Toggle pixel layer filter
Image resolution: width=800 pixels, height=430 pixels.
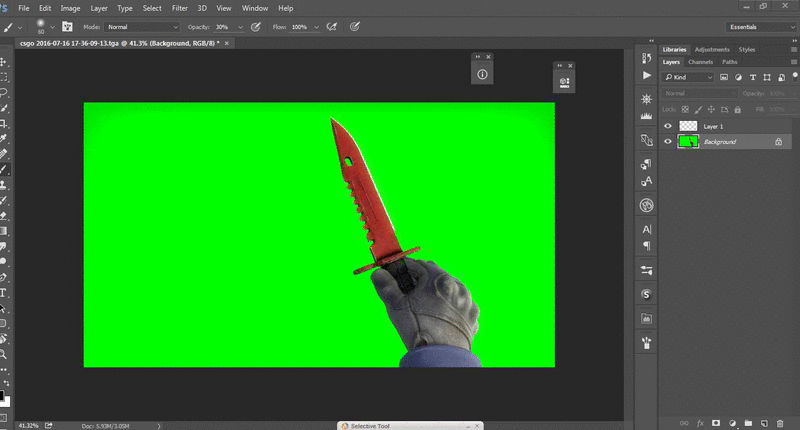724,77
